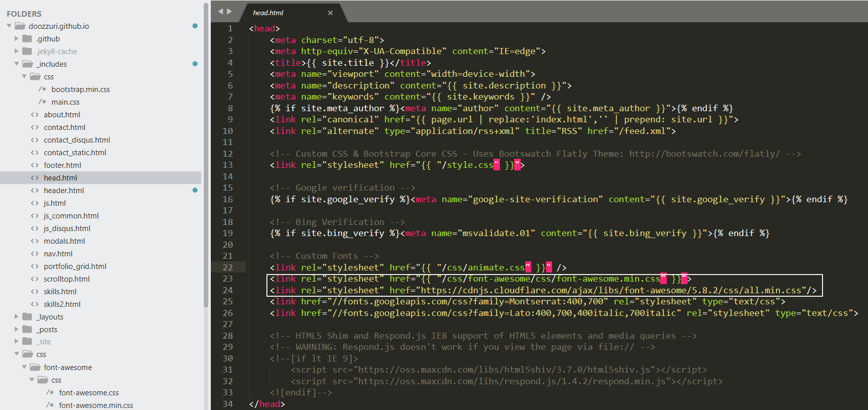Image resolution: width=868 pixels, height=410 pixels.
Task: Click the folder icon of _layouts
Action: pyautogui.click(x=27, y=316)
